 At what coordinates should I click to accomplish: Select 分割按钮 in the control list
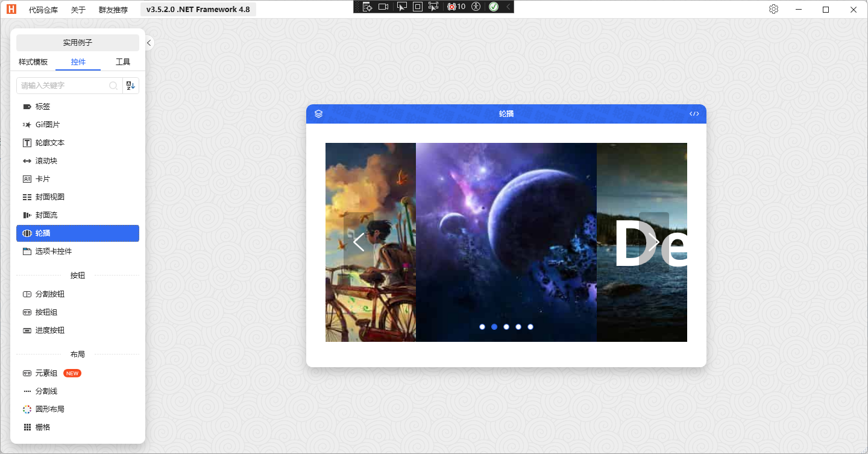tap(78, 294)
